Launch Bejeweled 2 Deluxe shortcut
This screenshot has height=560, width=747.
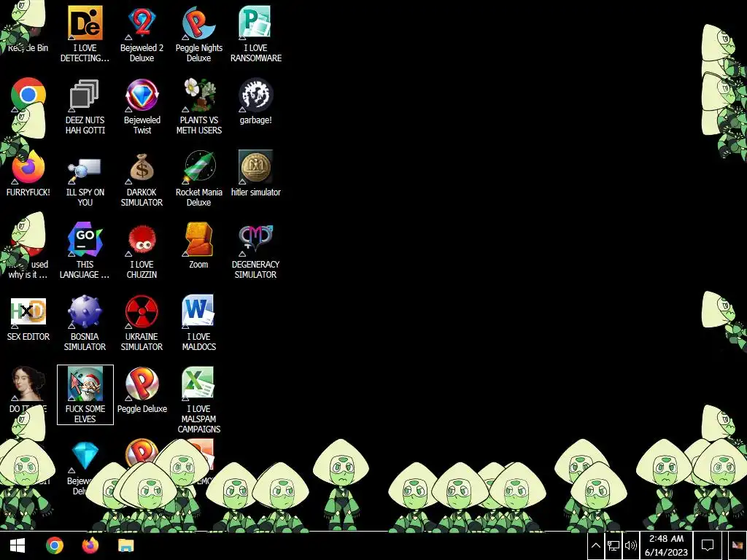pos(142,23)
